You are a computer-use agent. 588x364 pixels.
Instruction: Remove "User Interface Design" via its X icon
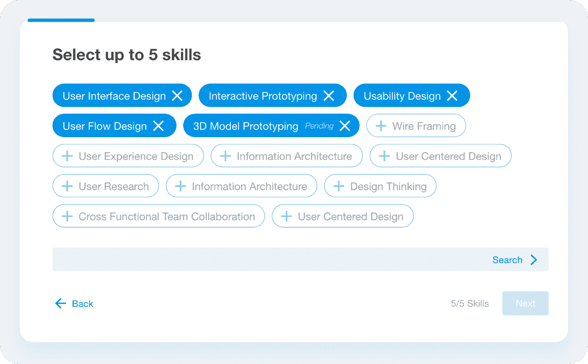(x=177, y=95)
